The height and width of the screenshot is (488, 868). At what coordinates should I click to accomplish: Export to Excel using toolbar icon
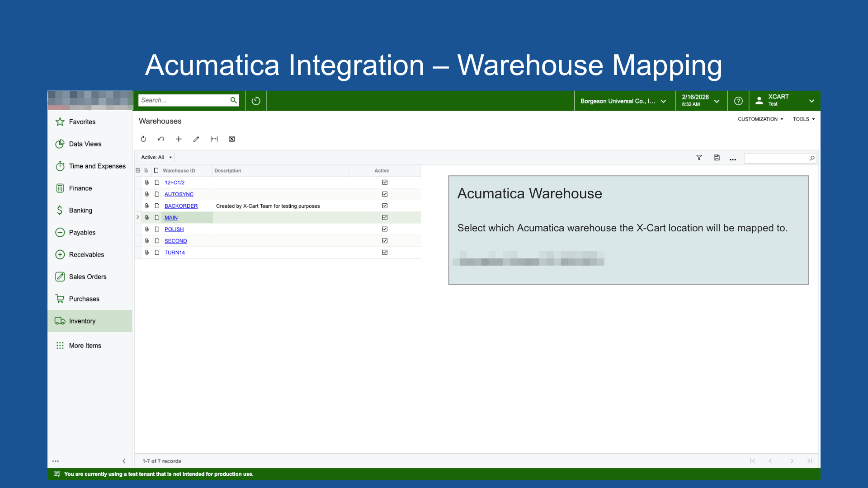pos(232,139)
